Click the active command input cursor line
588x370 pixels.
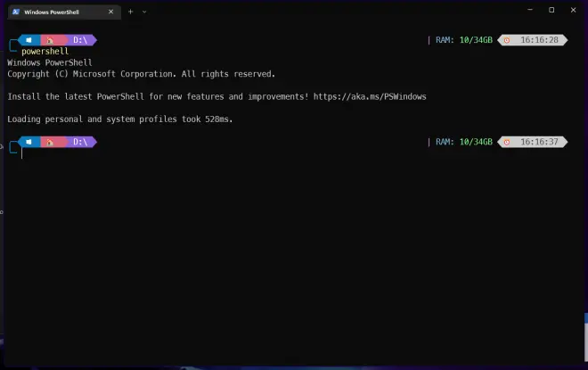point(21,153)
